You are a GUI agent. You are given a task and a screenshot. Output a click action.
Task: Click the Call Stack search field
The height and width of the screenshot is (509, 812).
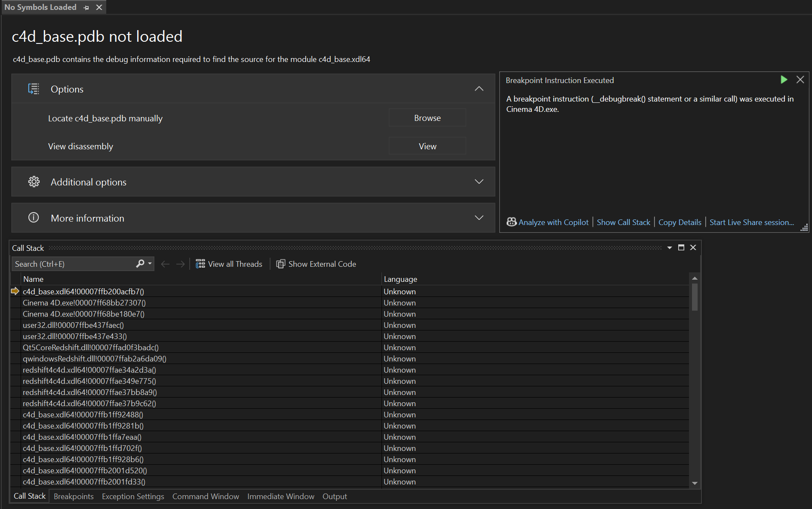(73, 264)
